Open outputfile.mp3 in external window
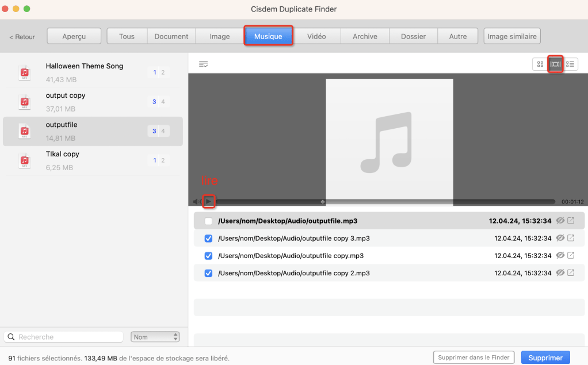Viewport: 588px width, 365px height. [571, 221]
